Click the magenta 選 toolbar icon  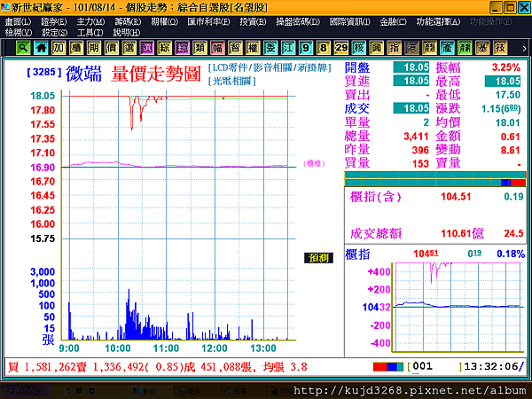[x=147, y=48]
